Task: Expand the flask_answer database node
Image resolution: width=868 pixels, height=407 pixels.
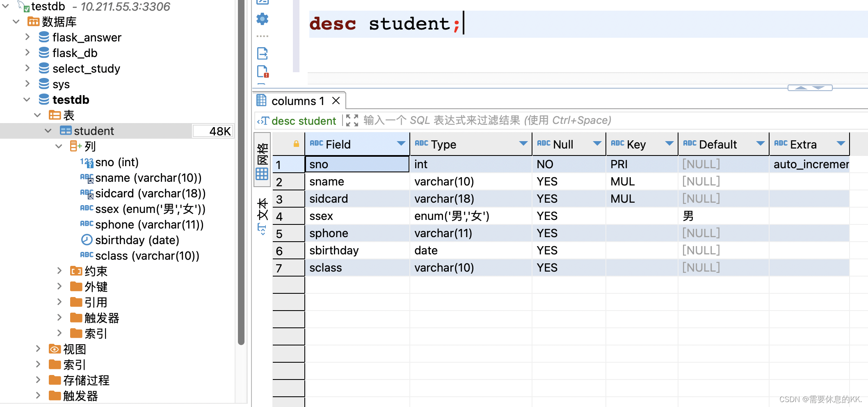Action: [27, 37]
